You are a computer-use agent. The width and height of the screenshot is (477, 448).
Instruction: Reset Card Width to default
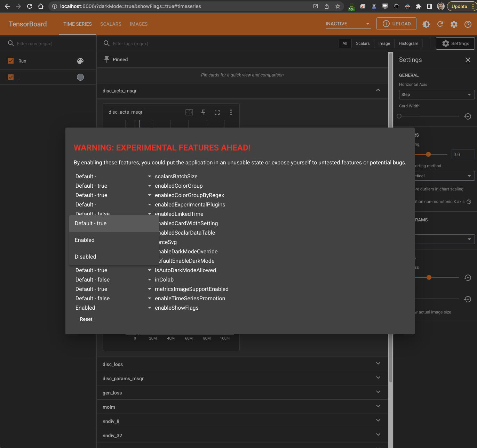468,116
